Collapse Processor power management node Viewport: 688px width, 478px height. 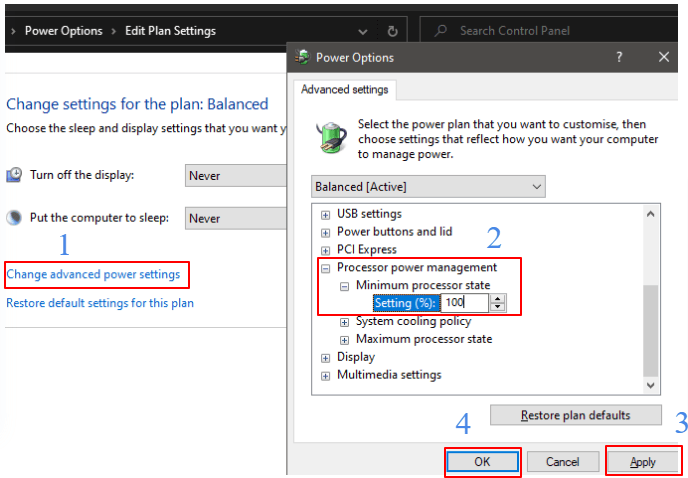click(326, 269)
